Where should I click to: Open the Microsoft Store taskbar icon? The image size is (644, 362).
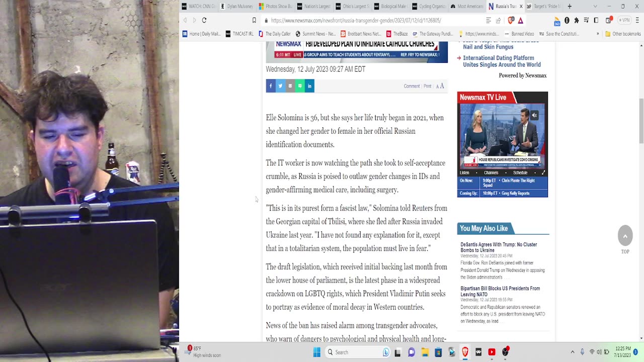click(438, 352)
